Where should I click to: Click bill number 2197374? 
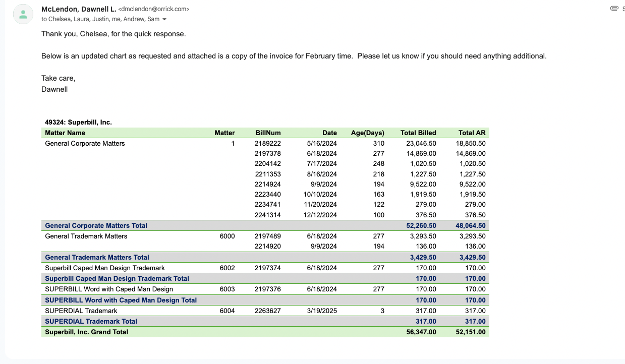268,268
